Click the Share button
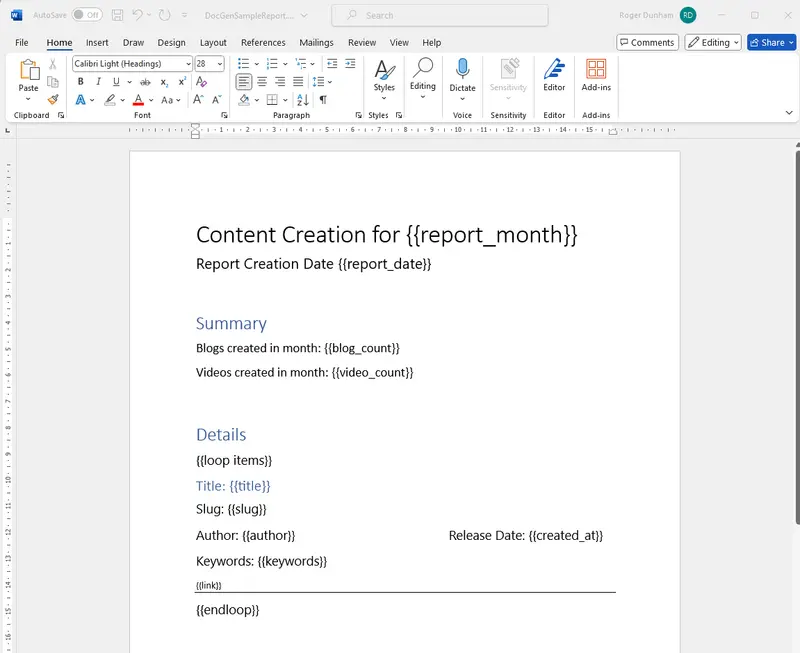 pyautogui.click(x=772, y=43)
